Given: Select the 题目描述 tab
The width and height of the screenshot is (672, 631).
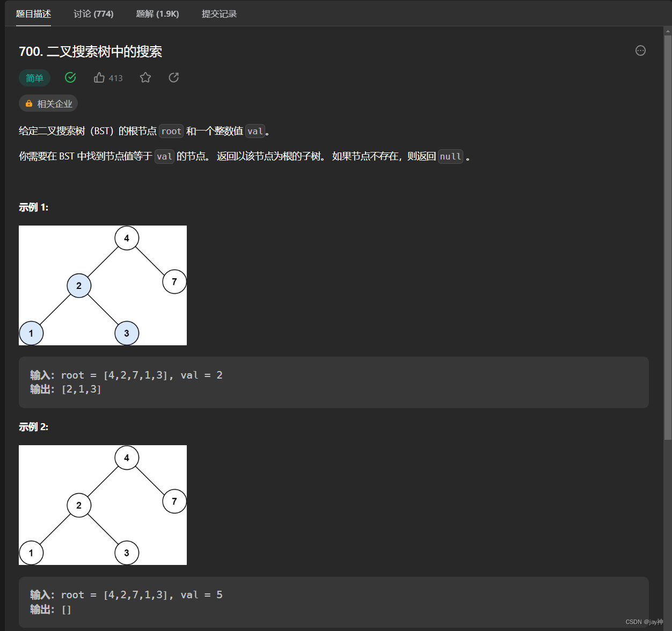Looking at the screenshot, I should (x=33, y=14).
